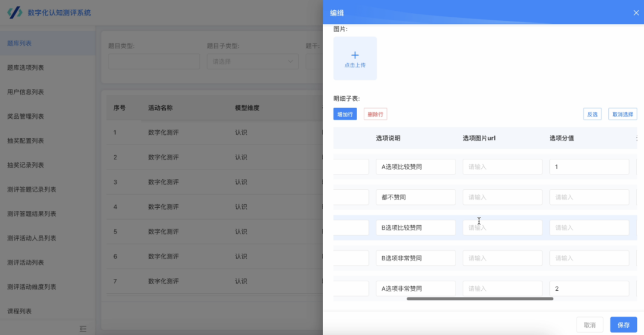644x335 pixels.
Task: Click score field for 都不赞同 row
Action: click(589, 197)
